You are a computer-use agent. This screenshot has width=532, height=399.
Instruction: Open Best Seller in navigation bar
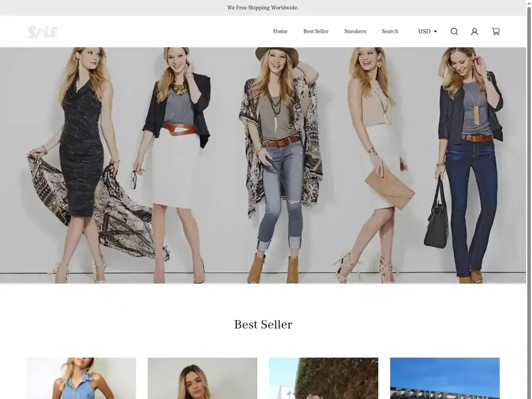click(316, 32)
